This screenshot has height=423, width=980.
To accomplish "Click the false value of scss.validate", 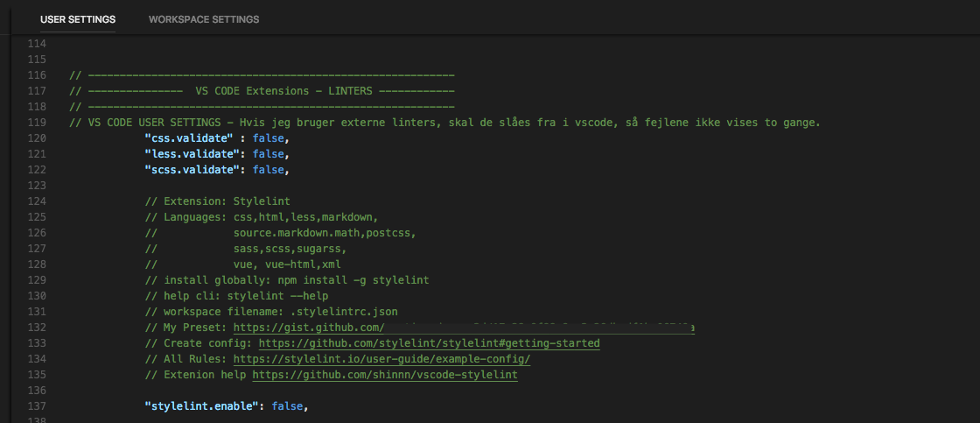I will (268, 169).
